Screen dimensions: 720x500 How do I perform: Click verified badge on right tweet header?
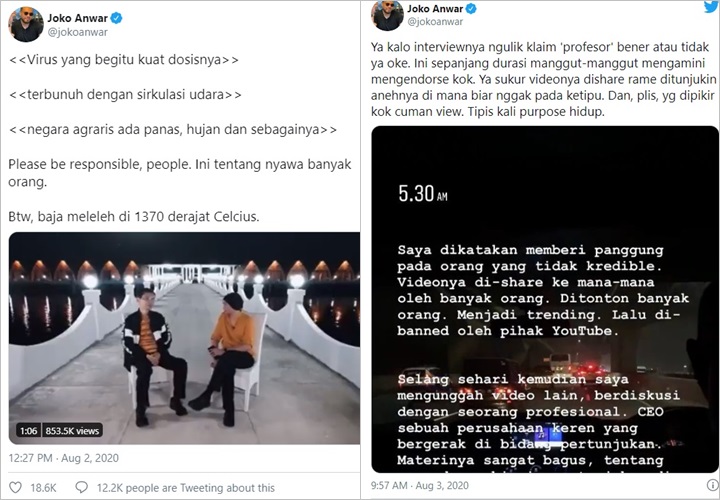[x=472, y=8]
